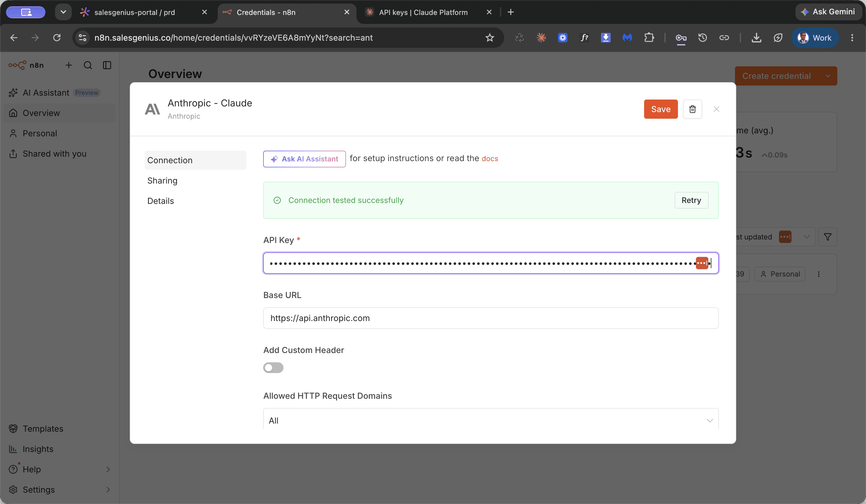The image size is (866, 504).
Task: Click into the API Key field
Action: (x=491, y=263)
